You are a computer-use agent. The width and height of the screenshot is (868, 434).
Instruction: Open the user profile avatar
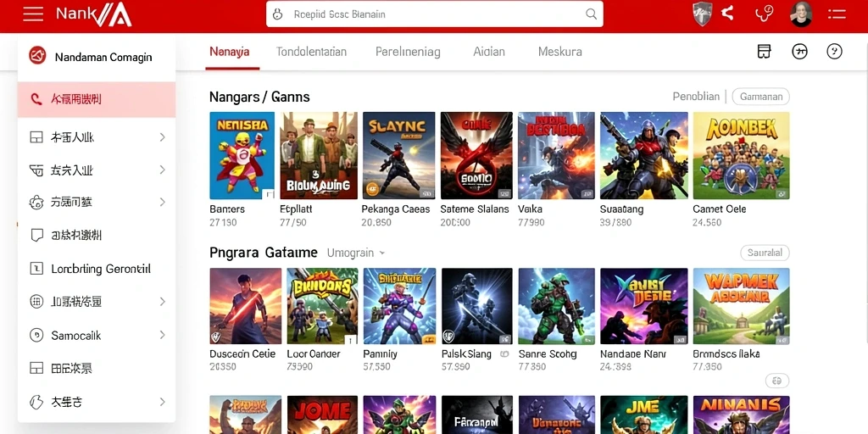[800, 14]
